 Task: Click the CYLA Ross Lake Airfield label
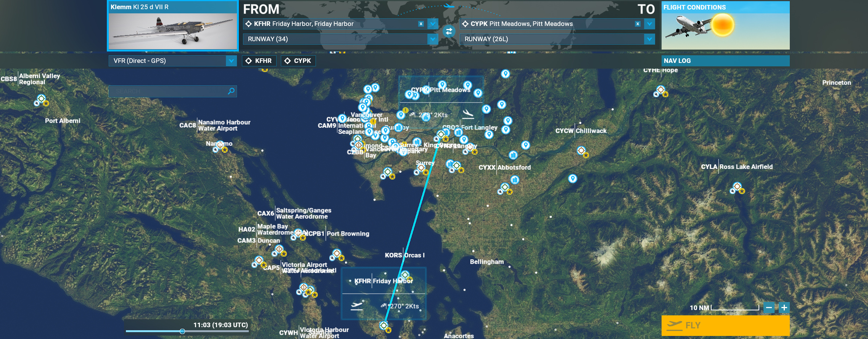pos(737,167)
